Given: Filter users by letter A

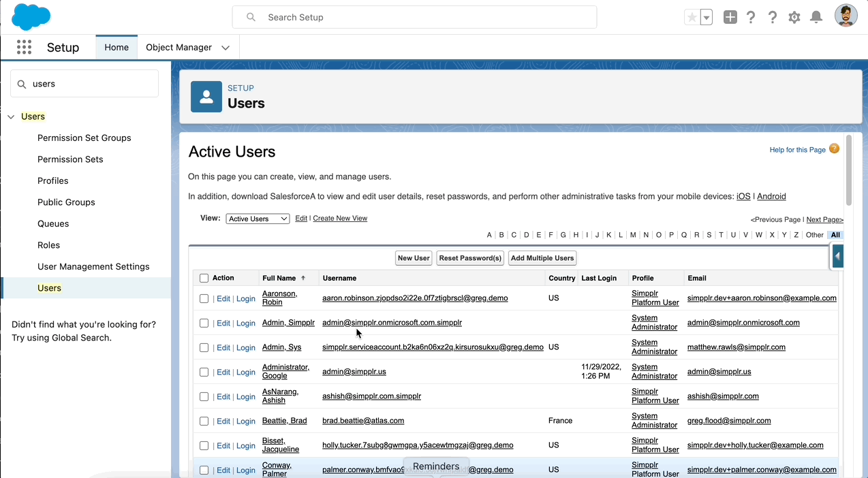Looking at the screenshot, I should coord(489,235).
